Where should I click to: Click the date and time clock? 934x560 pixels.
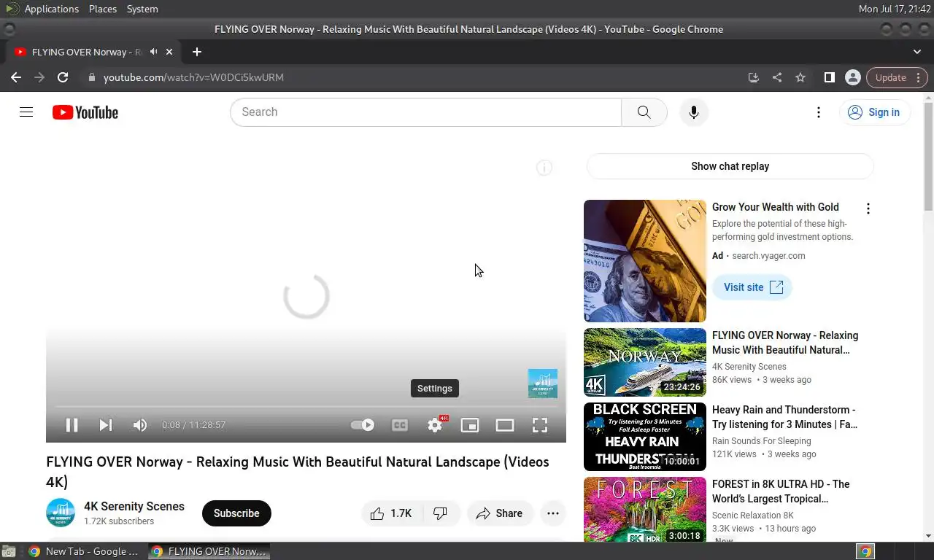coord(893,9)
